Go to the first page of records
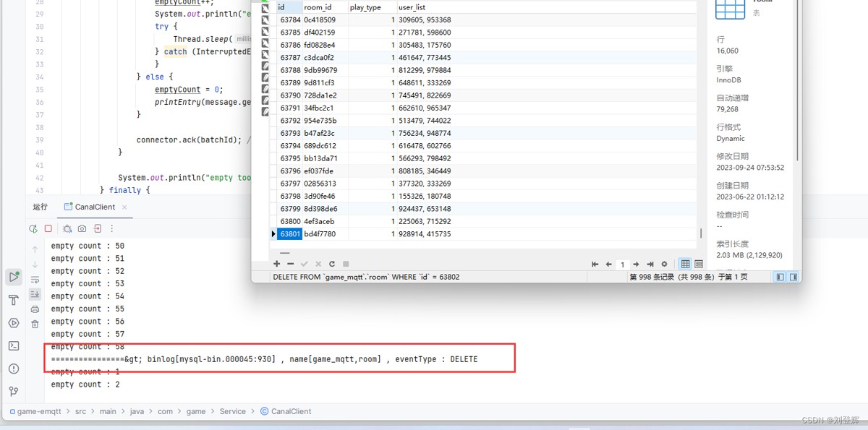Viewport: 868px width, 430px height. pos(595,265)
